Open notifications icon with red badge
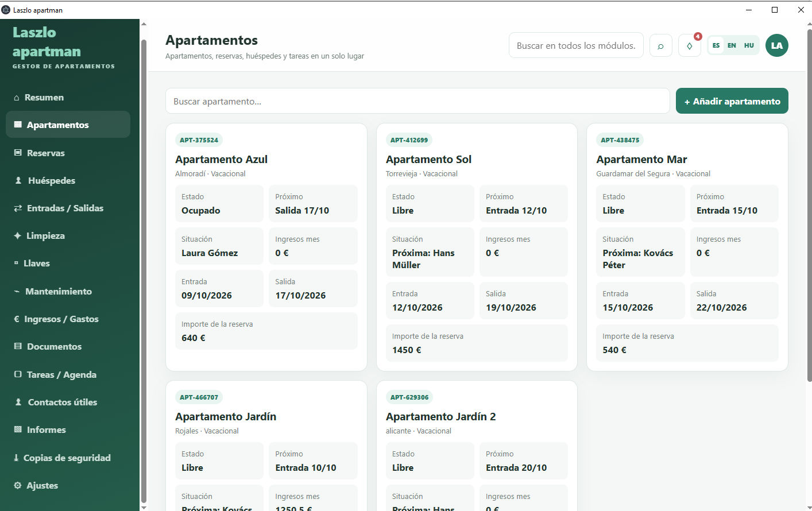The height and width of the screenshot is (511, 812). [x=690, y=46]
